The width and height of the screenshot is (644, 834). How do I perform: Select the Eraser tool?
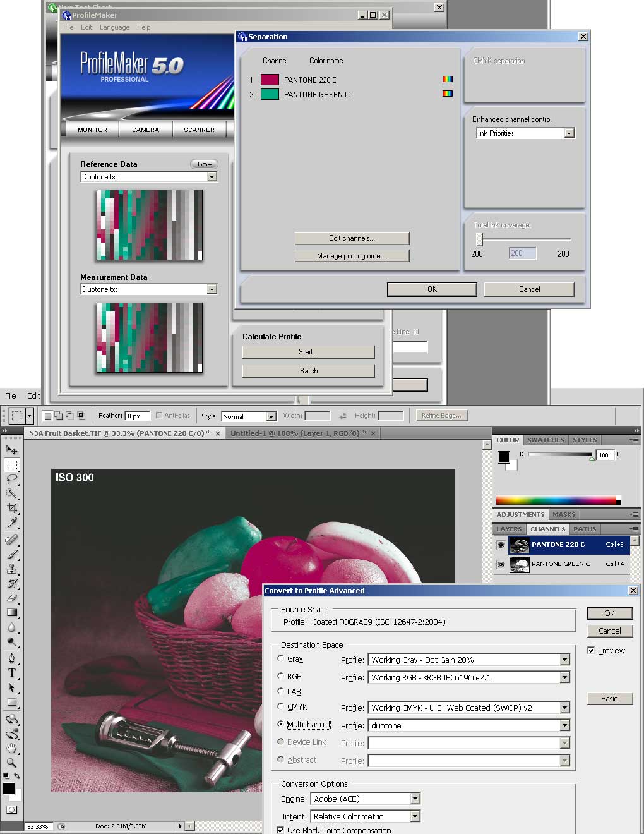(12, 598)
